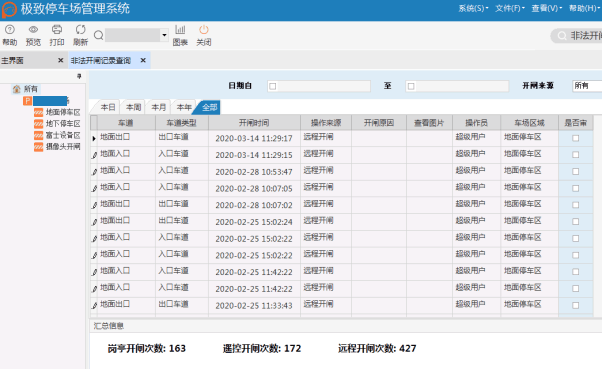Sort by the 操作来源 column header
Image resolution: width=602 pixels, height=369 pixels.
pos(326,123)
